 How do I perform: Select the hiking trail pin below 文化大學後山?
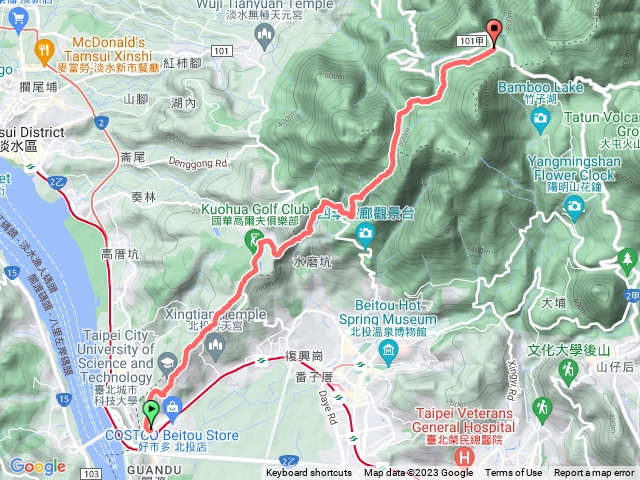(x=568, y=371)
